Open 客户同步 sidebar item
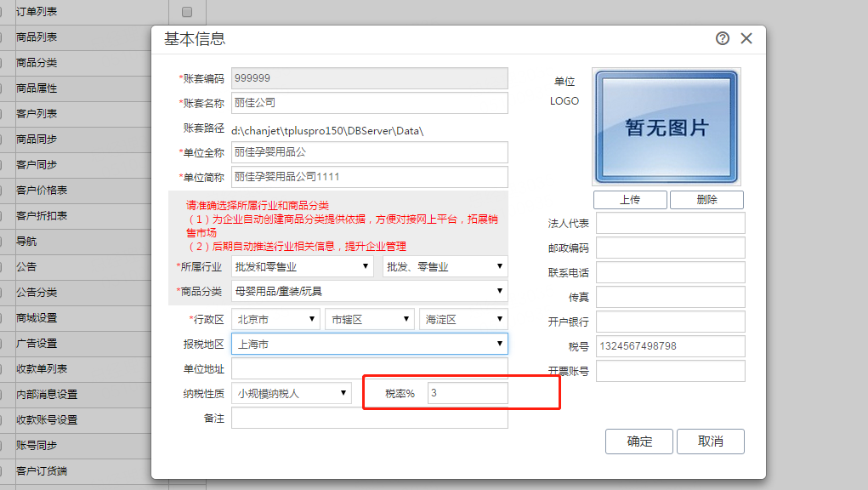Viewport: 868px width, 490px height. tap(37, 164)
